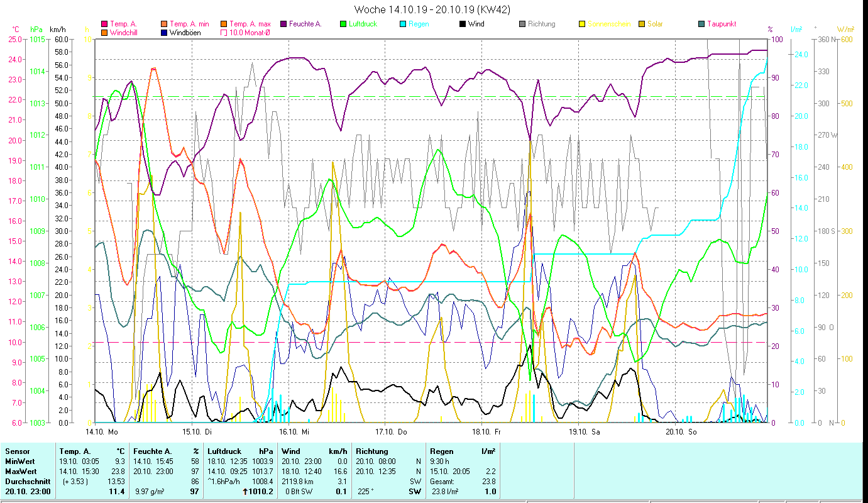Click the '225 °' wind direction value
This screenshot has width=868, height=503.
point(365,491)
